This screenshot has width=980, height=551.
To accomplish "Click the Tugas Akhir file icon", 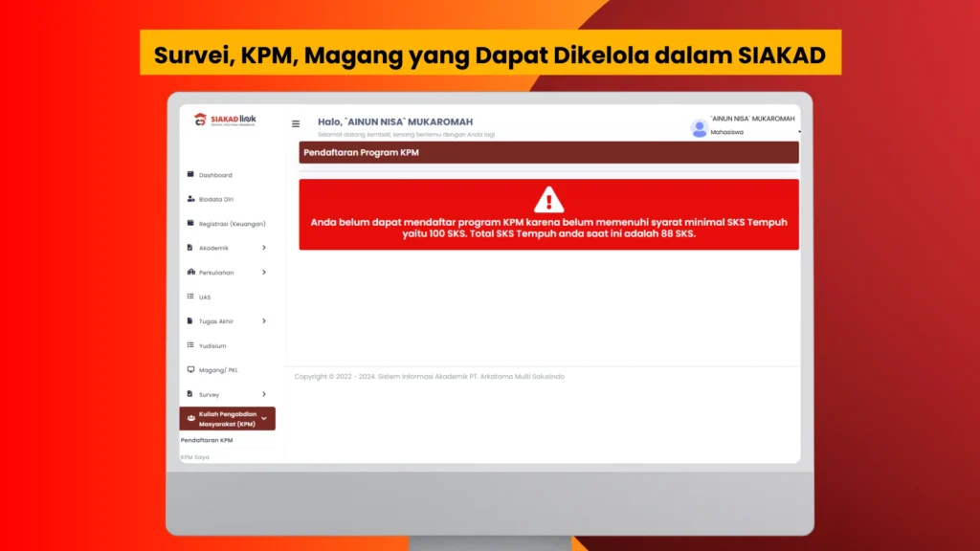I will tap(190, 320).
